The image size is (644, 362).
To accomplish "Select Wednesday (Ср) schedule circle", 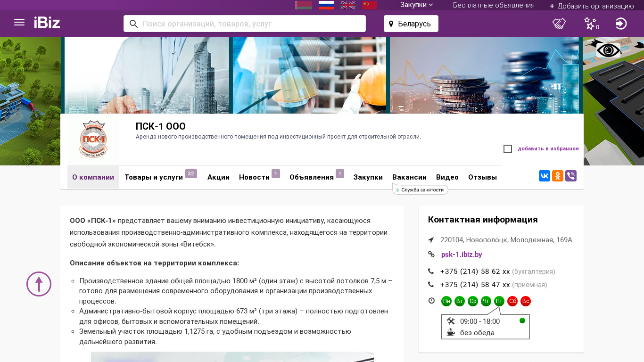I will click(473, 301).
